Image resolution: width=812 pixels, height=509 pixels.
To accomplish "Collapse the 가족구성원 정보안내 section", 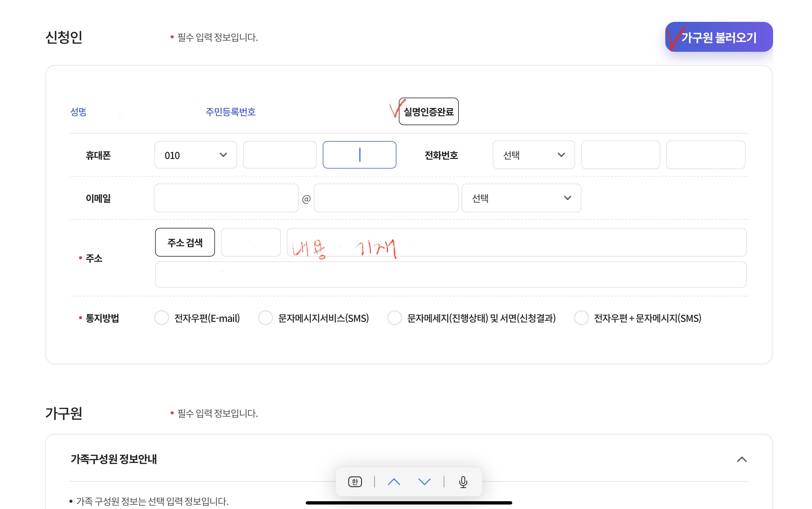I will coord(742,459).
